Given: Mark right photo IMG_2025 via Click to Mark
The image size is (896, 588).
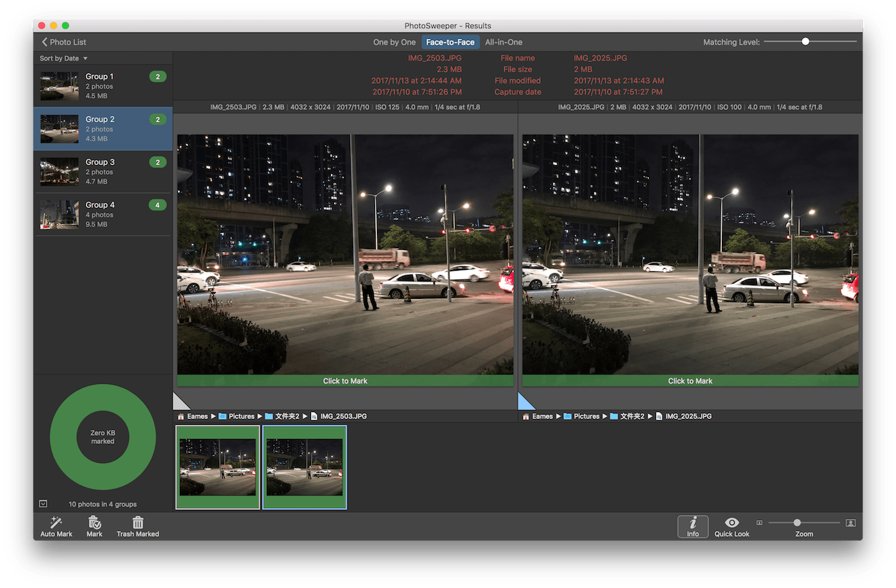Looking at the screenshot, I should coord(690,381).
